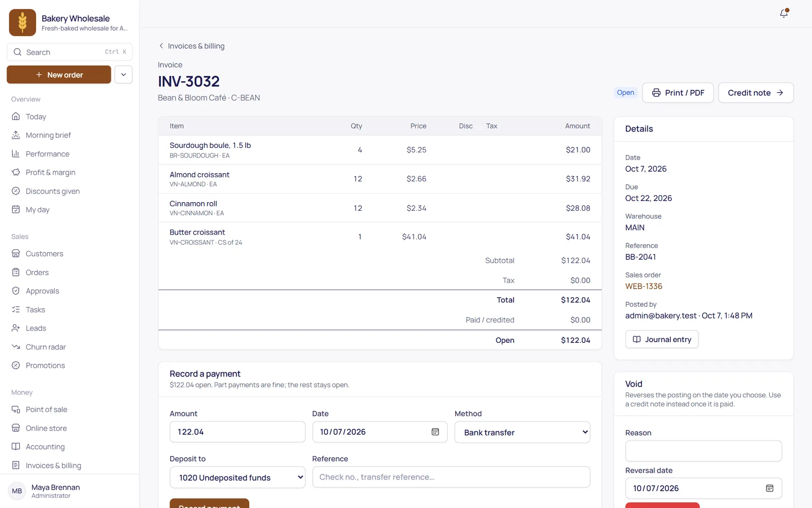Image resolution: width=812 pixels, height=508 pixels.
Task: Open Morning brief icon in sidebar
Action: point(16,135)
